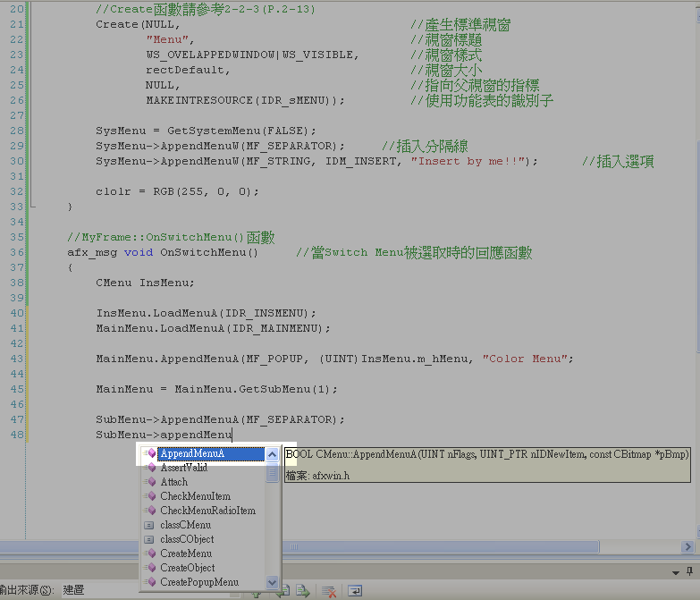The width and height of the screenshot is (700, 600).
Task: Click SubMenu->AppendMenuA(MF_SEPARATOR) on line 47
Action: point(217,419)
